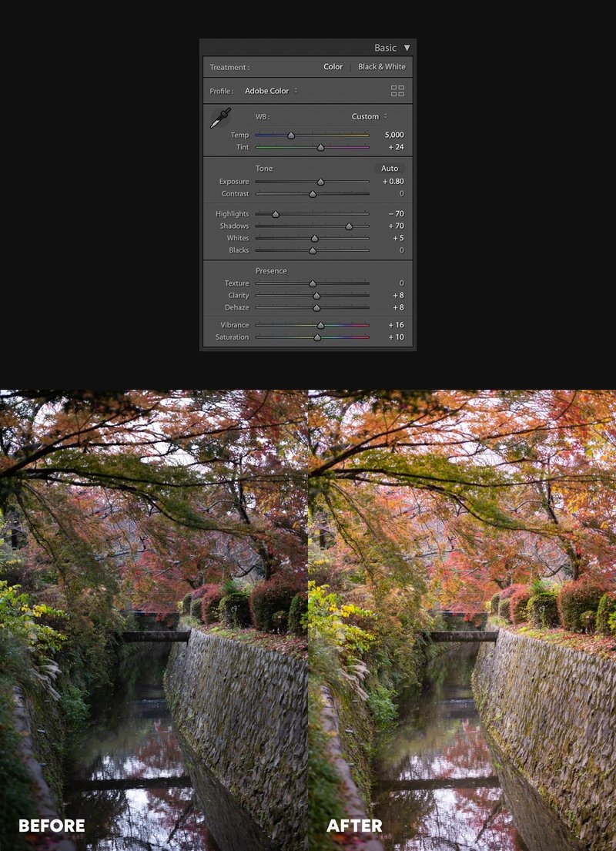The image size is (616, 851).
Task: Select the Highlights slider thumb
Action: [276, 214]
